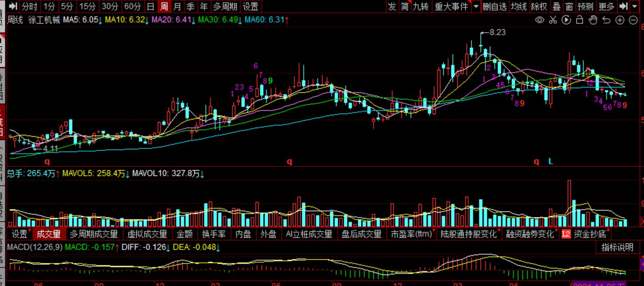The width and height of the screenshot is (644, 286).
Task: Switch to 月 monthly chart
Action: point(178,6)
